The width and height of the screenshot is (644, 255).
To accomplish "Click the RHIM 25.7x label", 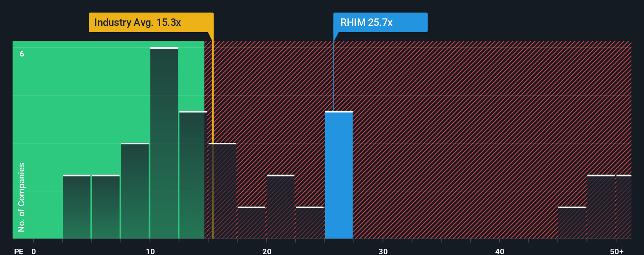I will click(x=380, y=22).
